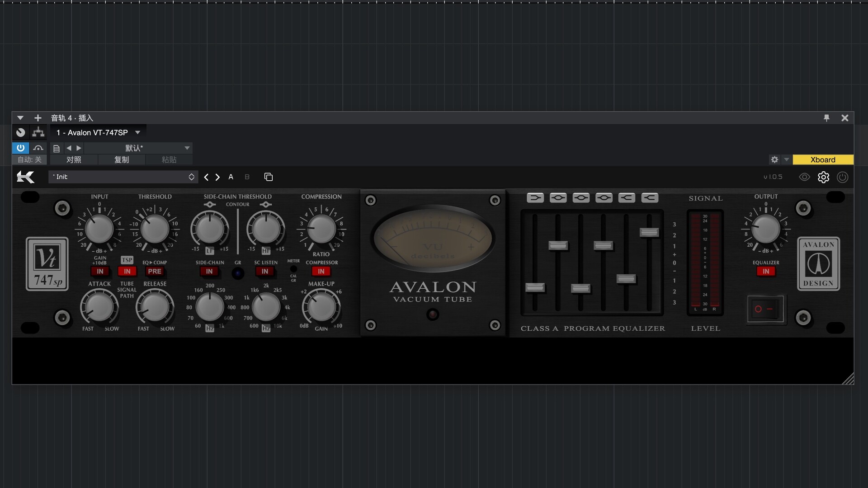
Task: Click the Kazrog K logo
Action: tap(26, 177)
